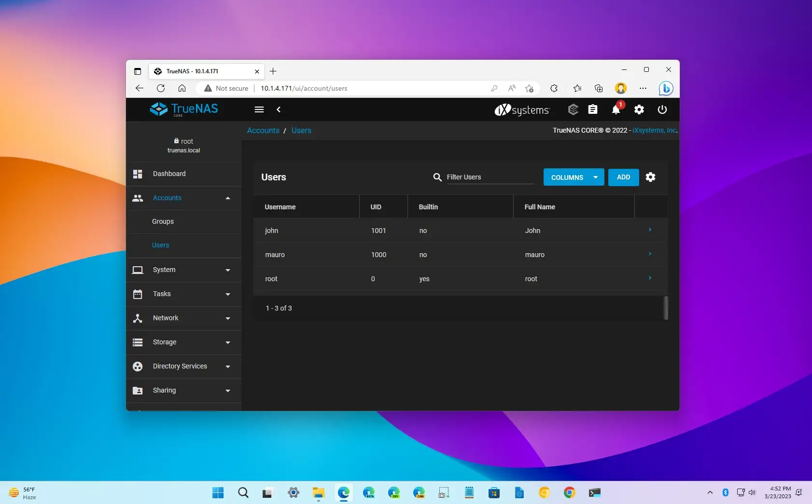Open the power menu icon
This screenshot has height=504, width=812.
click(x=662, y=110)
